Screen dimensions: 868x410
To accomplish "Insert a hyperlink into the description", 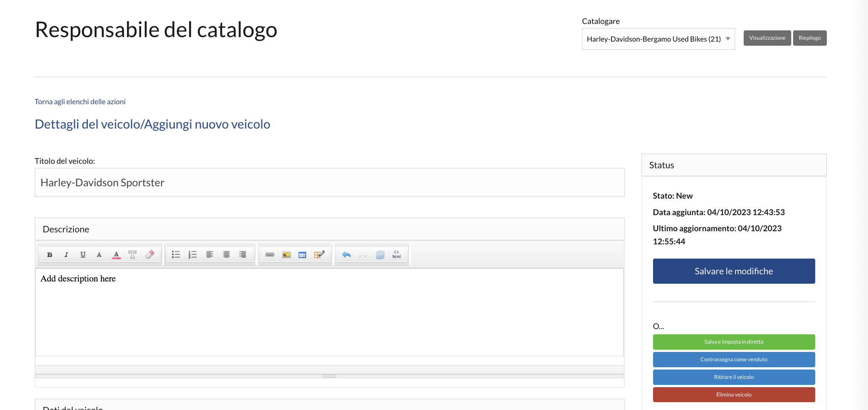I will pos(269,254).
